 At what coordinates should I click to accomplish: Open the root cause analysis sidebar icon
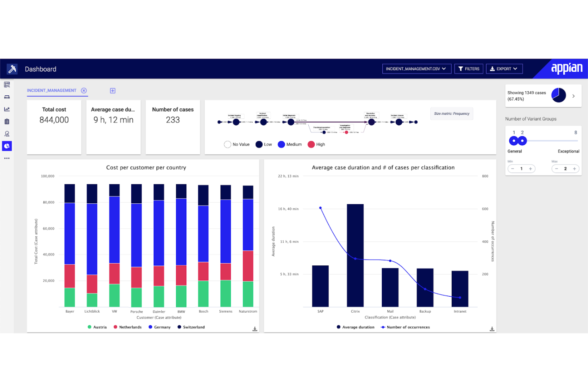tap(7, 134)
